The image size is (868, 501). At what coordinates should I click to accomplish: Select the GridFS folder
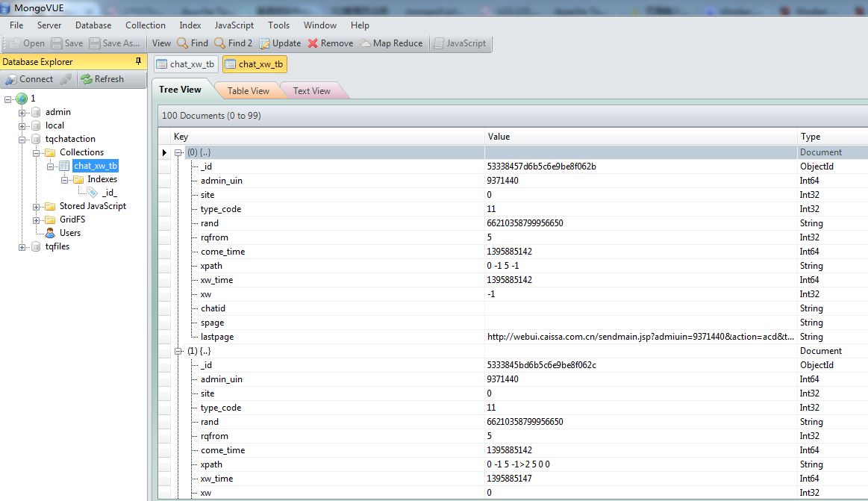(72, 220)
